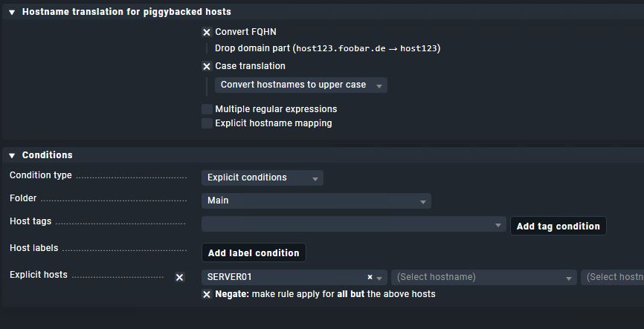
Task: Open the empty Host tags dropdown
Action: (x=353, y=224)
